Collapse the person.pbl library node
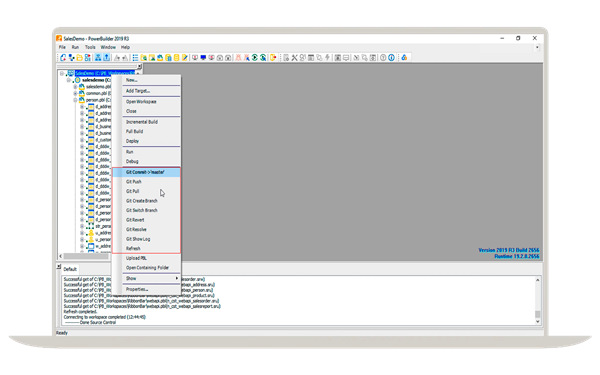 (75, 100)
